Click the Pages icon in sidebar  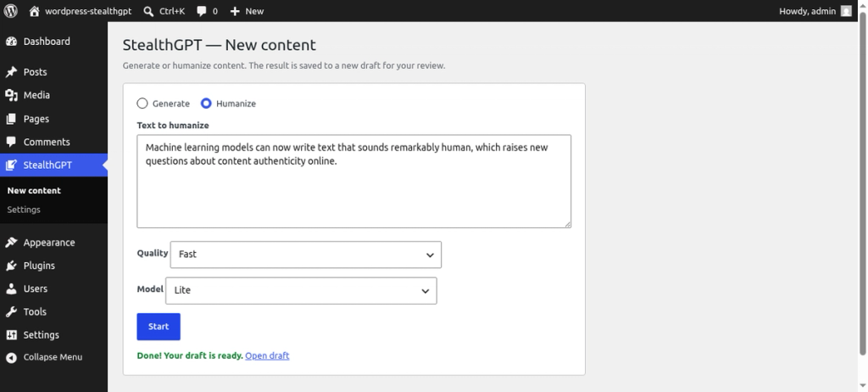11,119
